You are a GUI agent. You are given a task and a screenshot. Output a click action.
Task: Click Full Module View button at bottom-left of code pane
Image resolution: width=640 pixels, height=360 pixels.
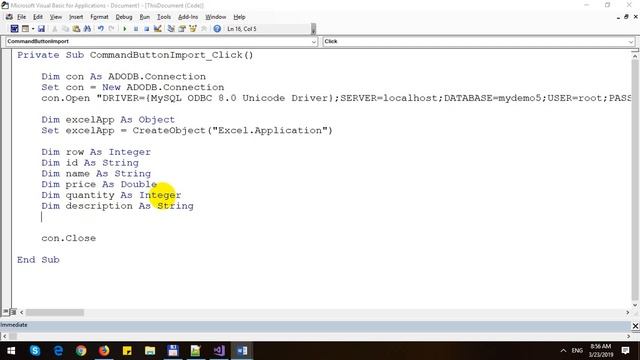[13, 312]
